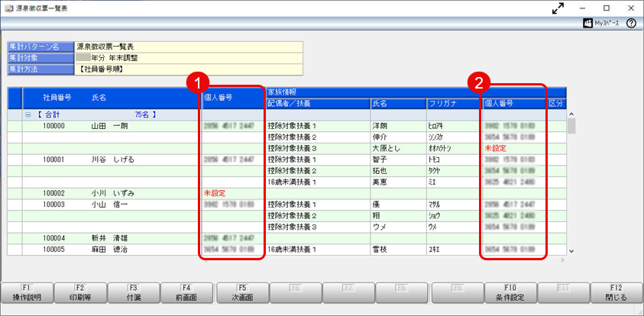
Task: Select family member 美恵
Action: [x=379, y=182]
